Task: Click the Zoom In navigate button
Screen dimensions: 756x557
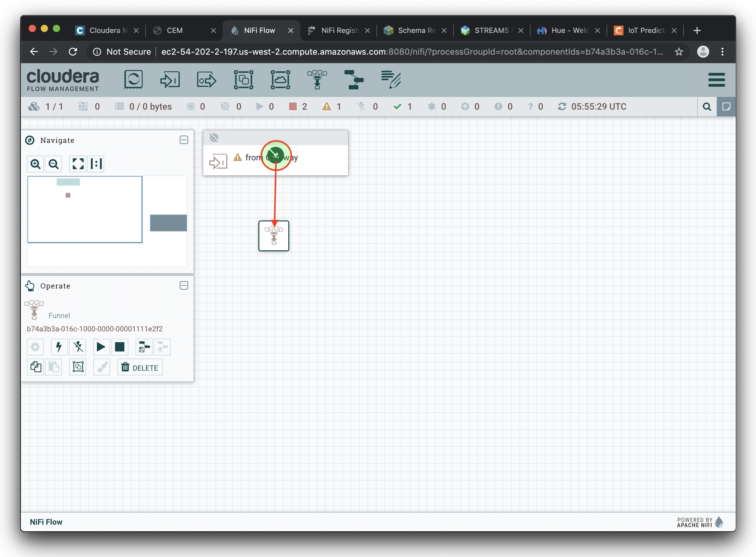Action: click(35, 164)
